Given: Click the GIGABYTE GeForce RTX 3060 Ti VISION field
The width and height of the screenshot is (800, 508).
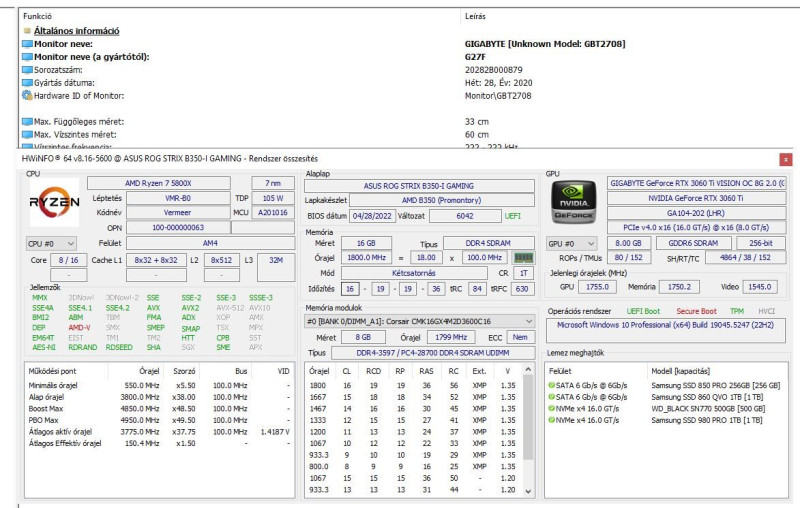Looking at the screenshot, I should [x=696, y=183].
